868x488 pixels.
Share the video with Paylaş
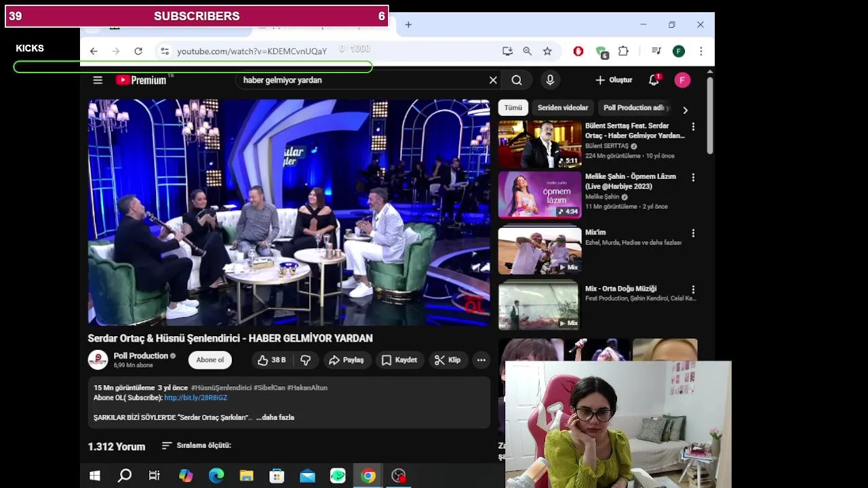click(x=347, y=360)
